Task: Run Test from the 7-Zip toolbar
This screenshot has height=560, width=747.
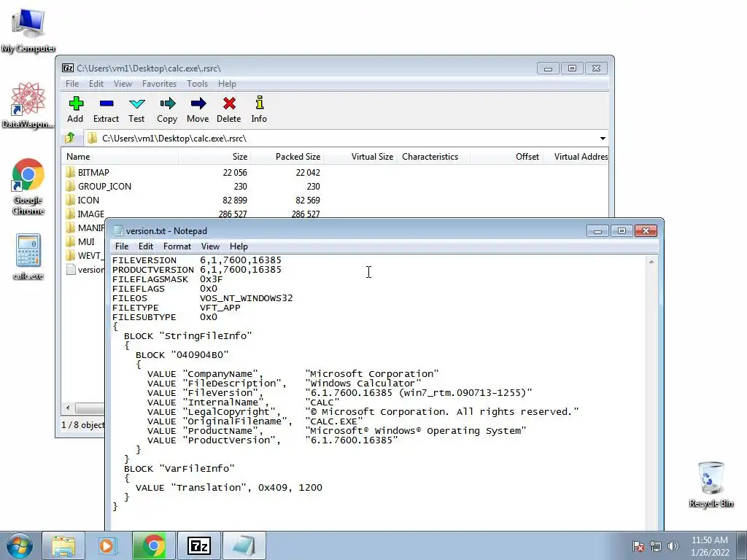Action: [136, 109]
